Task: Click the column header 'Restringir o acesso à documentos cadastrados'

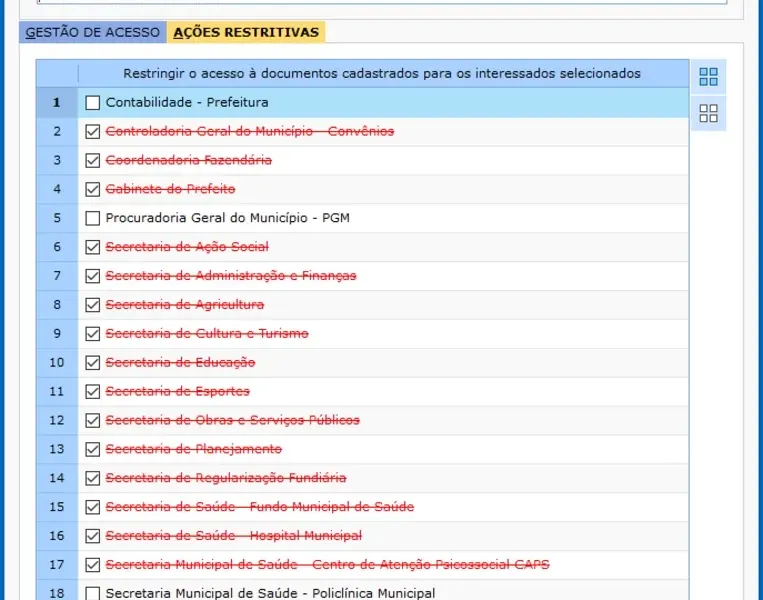Action: click(x=383, y=73)
